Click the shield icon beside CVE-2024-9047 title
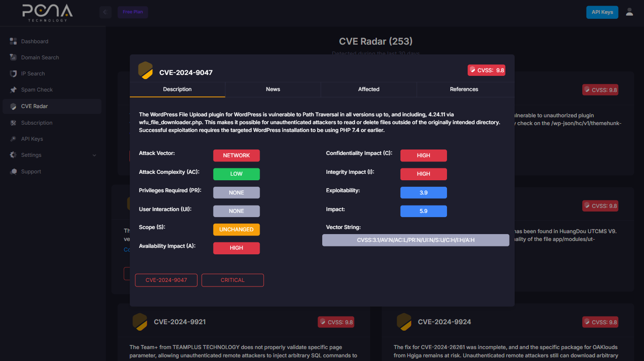Screen dimensions: 644x361 [x=145, y=70]
